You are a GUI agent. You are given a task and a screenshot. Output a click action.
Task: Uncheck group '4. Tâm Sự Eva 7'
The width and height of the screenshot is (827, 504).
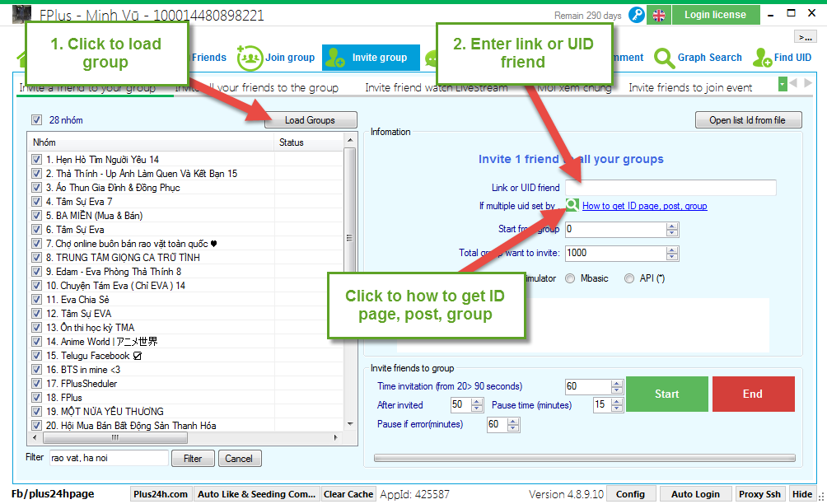point(36,202)
